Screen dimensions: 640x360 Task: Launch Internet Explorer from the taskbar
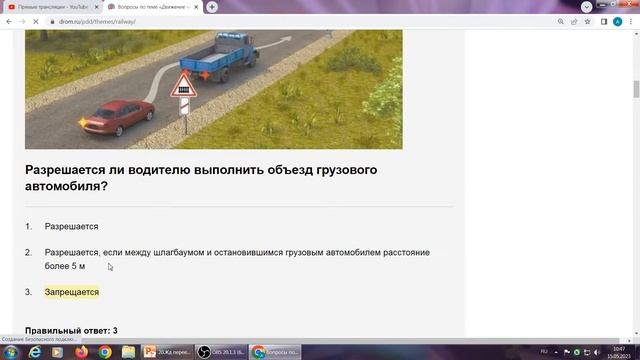(x=35, y=352)
